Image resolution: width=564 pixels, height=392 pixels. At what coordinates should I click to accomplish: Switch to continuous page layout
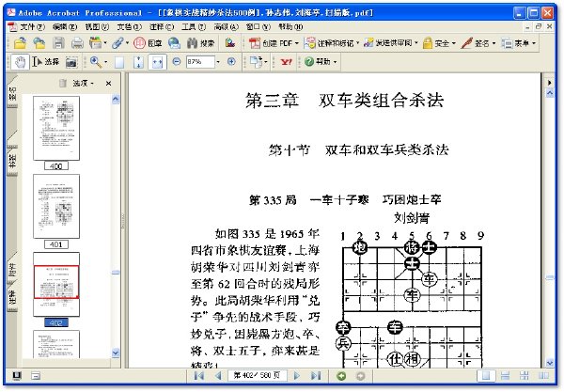(x=505, y=376)
